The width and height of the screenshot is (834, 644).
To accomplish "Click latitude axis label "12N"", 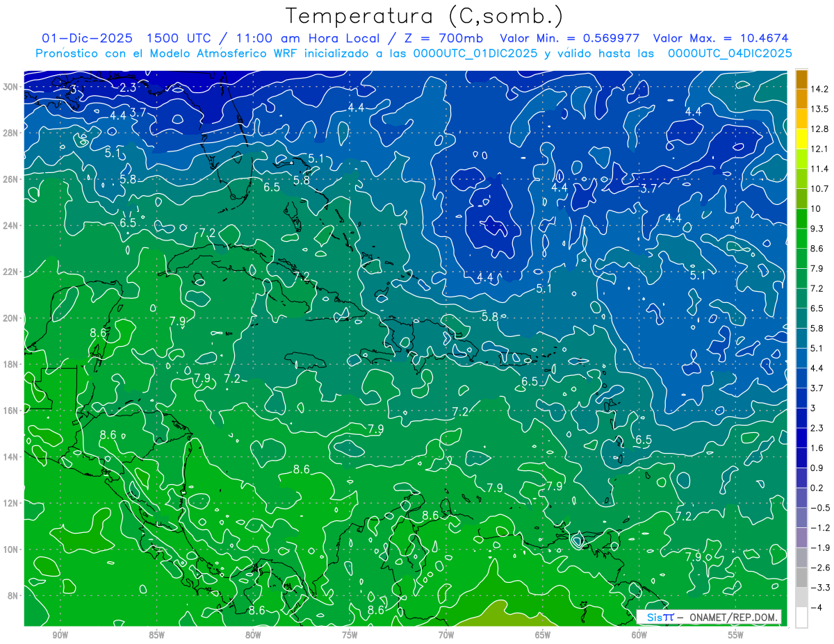I will pos(10,503).
